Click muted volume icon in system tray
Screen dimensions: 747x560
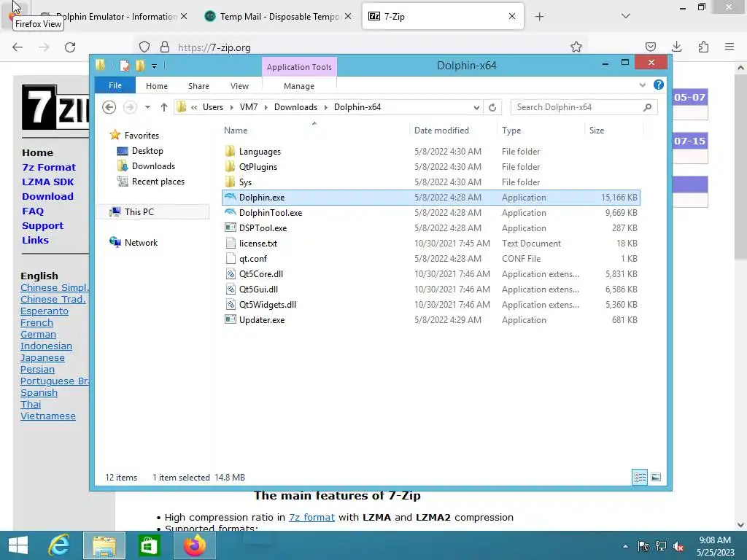[678, 547]
